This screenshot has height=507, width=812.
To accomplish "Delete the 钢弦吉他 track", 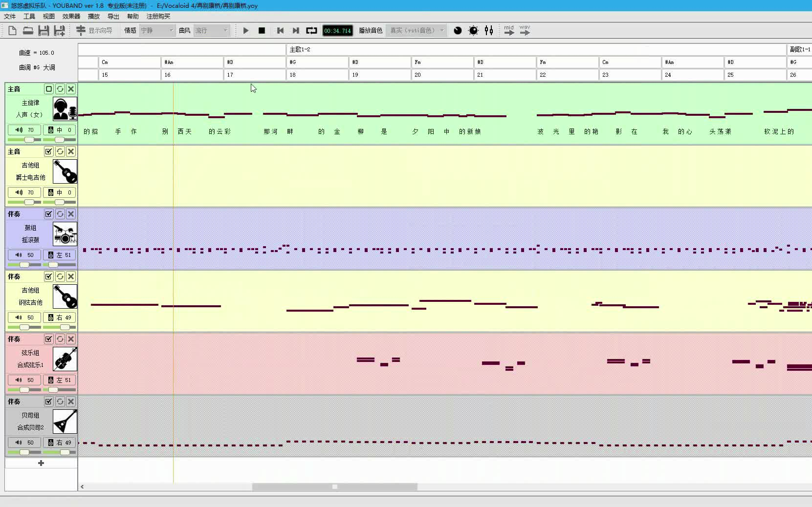I will point(71,276).
